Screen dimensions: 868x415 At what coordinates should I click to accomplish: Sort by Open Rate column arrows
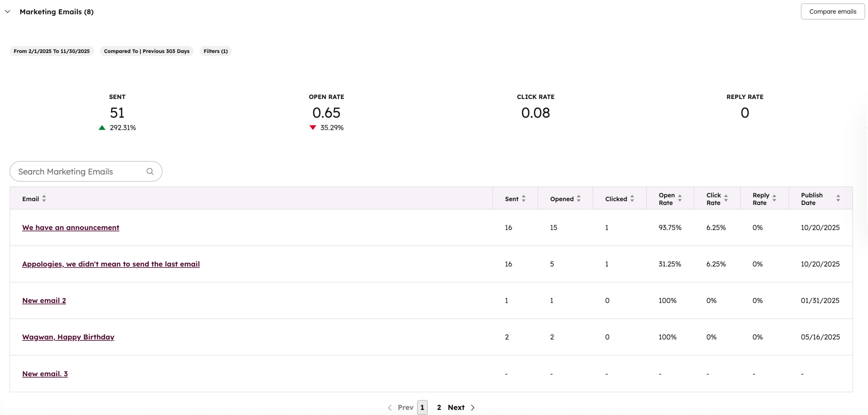click(680, 199)
